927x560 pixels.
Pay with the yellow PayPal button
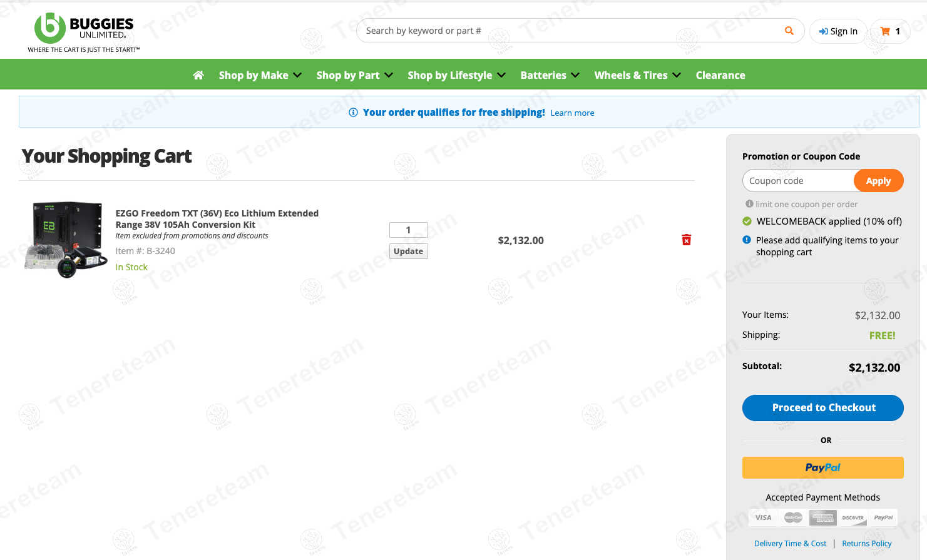pyautogui.click(x=823, y=467)
